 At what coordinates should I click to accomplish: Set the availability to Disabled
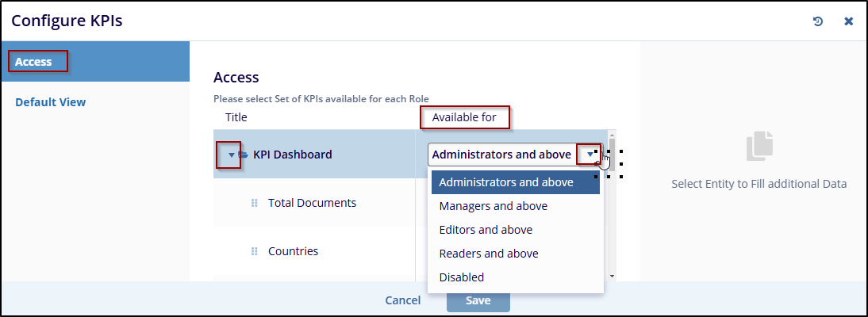pyautogui.click(x=462, y=277)
